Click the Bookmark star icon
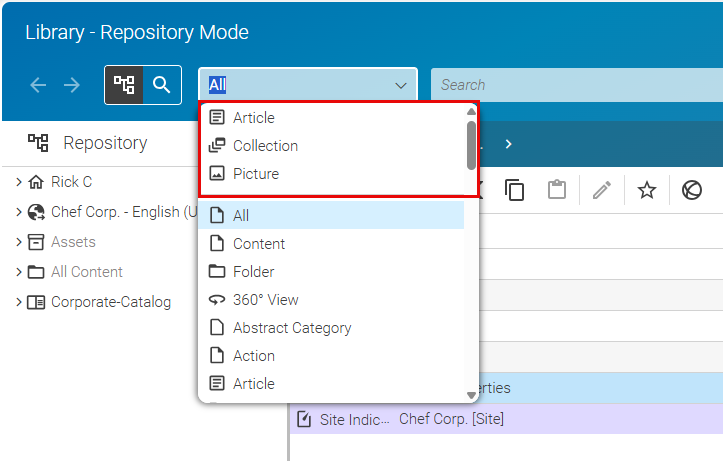The image size is (723, 461). (646, 190)
